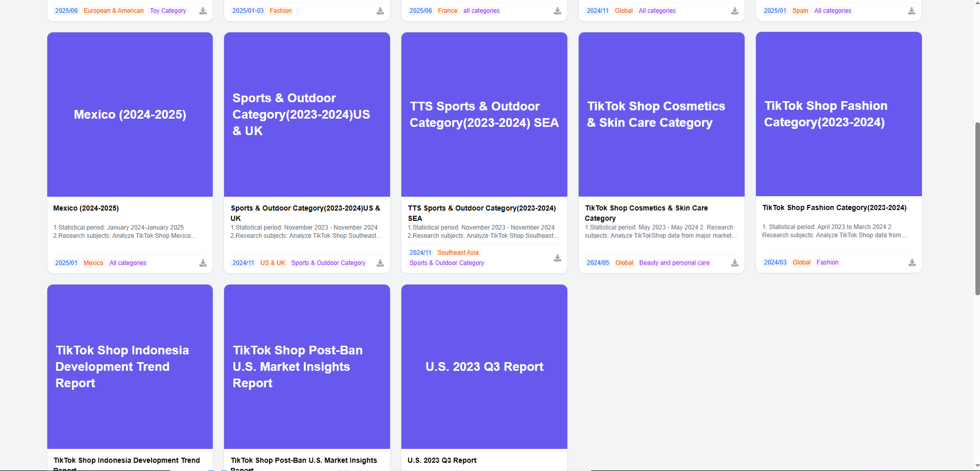980x471 pixels.
Task: Click the US & UK region tag
Action: [272, 263]
